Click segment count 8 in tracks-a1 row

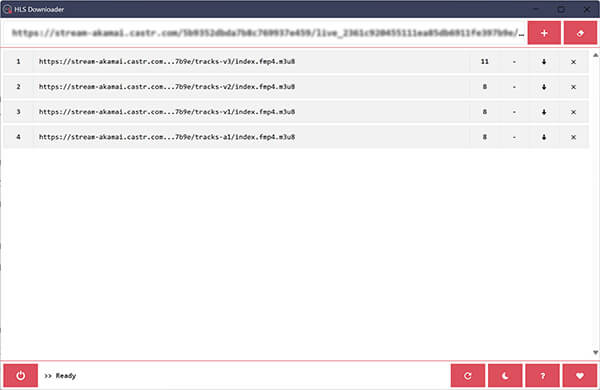tap(484, 137)
